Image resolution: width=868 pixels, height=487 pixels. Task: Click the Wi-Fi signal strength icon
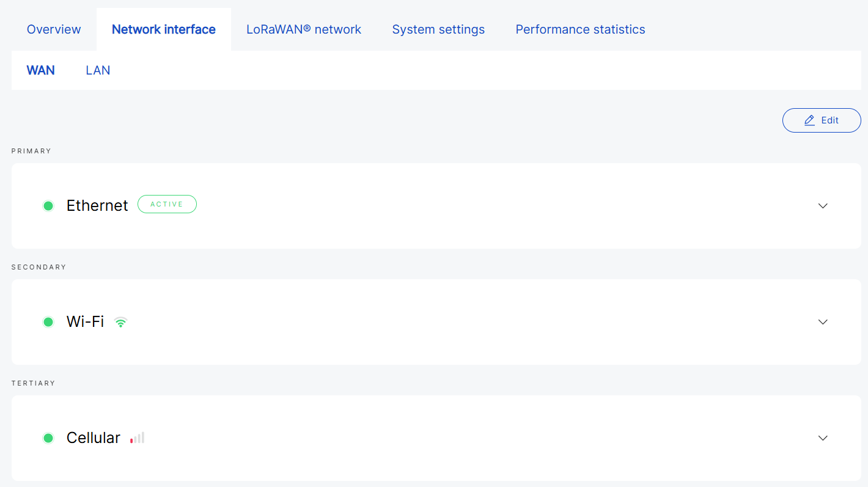click(x=120, y=322)
